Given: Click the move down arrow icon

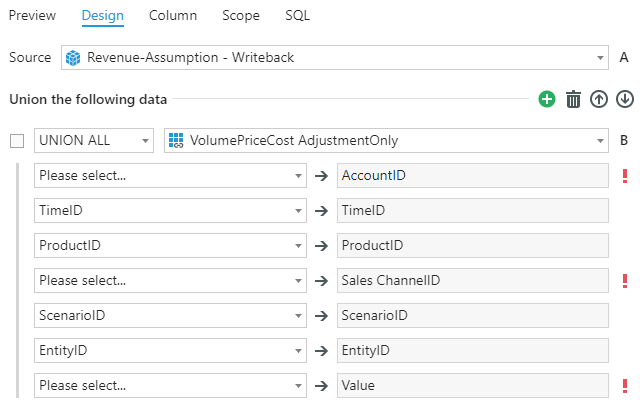Looking at the screenshot, I should click(625, 99).
